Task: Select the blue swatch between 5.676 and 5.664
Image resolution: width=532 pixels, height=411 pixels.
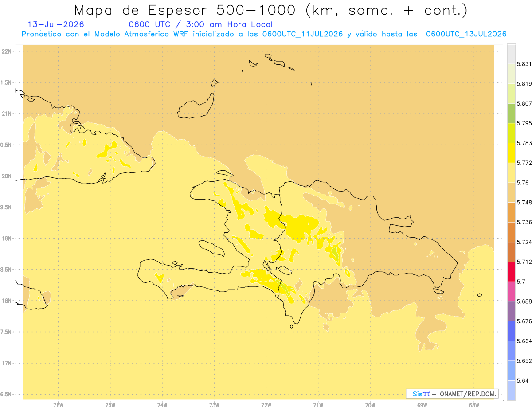Action: pyautogui.click(x=511, y=331)
